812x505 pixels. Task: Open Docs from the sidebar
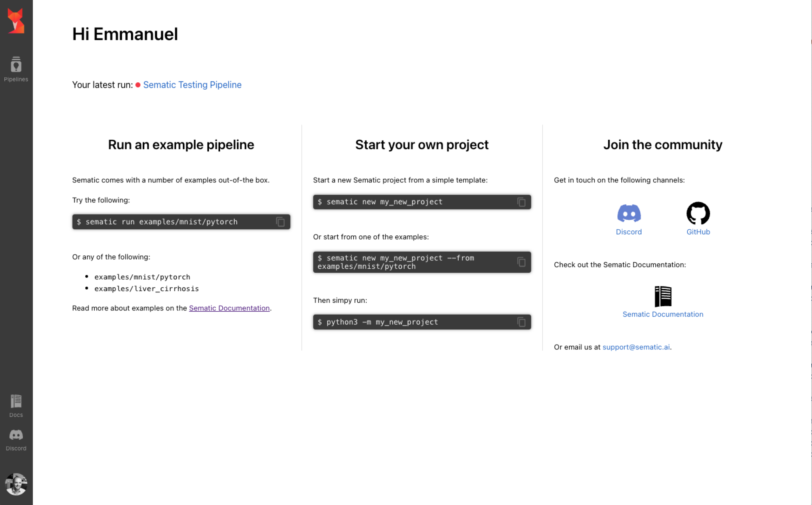(16, 406)
